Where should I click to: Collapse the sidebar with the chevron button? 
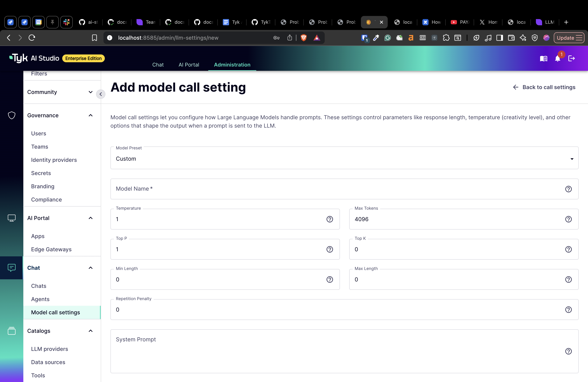click(101, 94)
